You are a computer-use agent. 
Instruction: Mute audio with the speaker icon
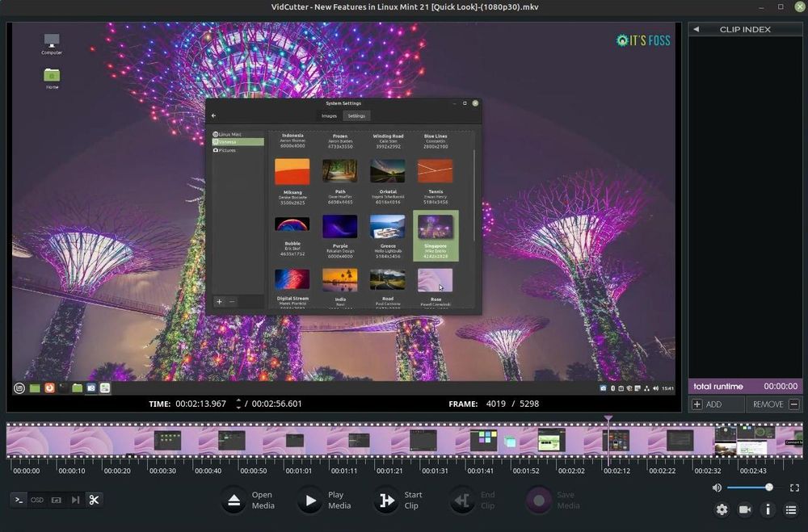coord(717,488)
